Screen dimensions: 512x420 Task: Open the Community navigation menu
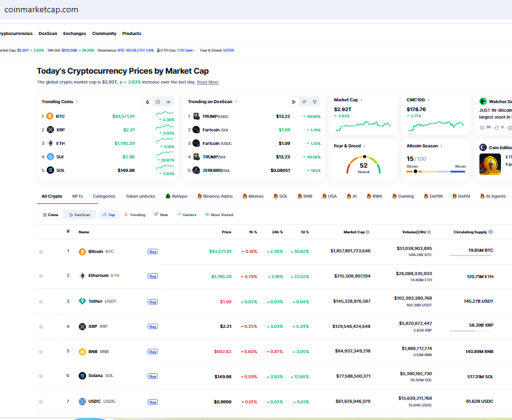pyautogui.click(x=104, y=34)
